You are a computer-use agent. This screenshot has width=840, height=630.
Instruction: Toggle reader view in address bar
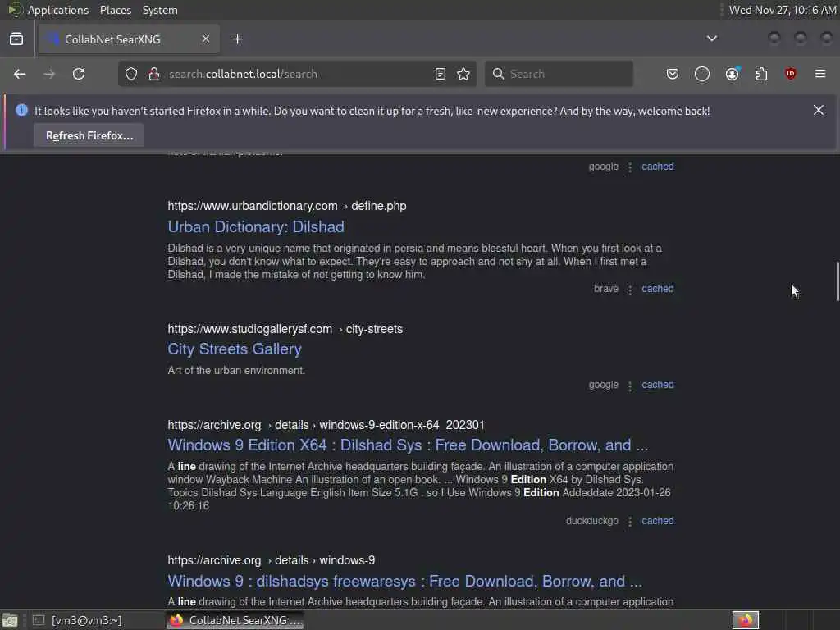click(x=441, y=74)
